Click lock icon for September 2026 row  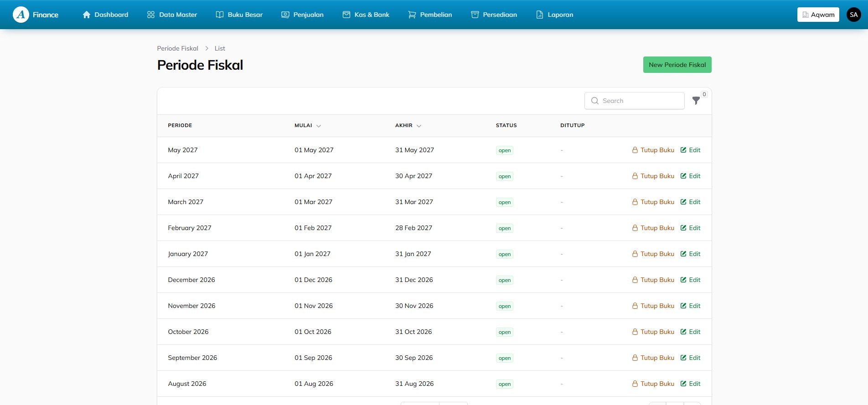point(635,358)
